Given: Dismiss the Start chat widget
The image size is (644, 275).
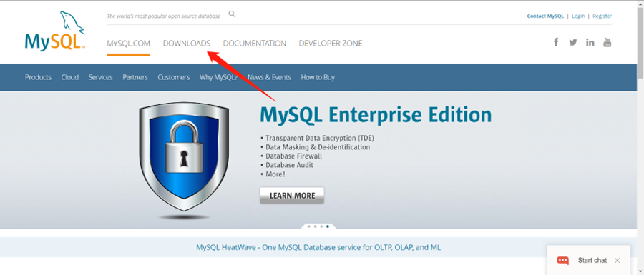Looking at the screenshot, I should point(618,260).
